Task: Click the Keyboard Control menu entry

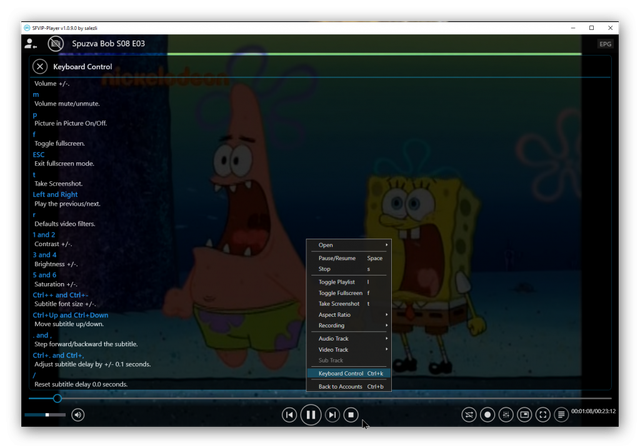Action: (349, 373)
